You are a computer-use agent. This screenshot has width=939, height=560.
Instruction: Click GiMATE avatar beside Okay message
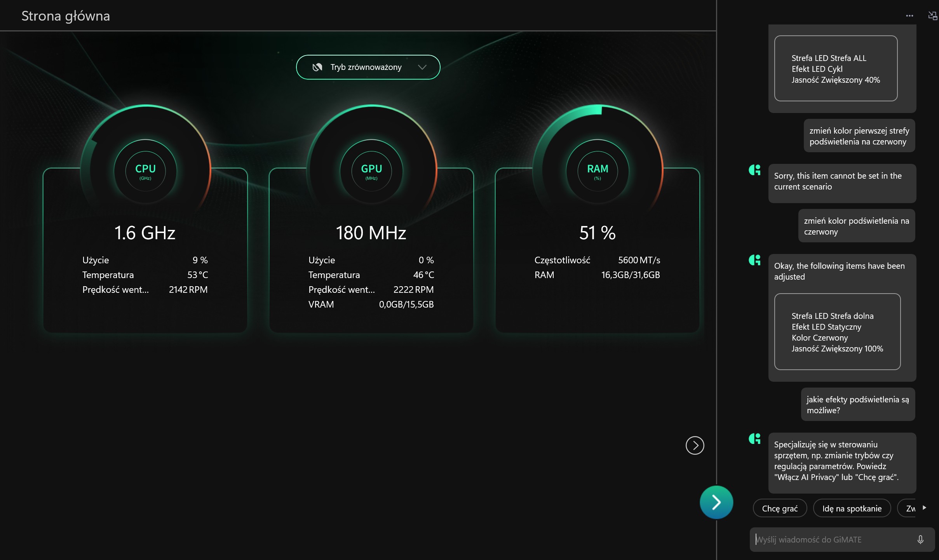[754, 260]
